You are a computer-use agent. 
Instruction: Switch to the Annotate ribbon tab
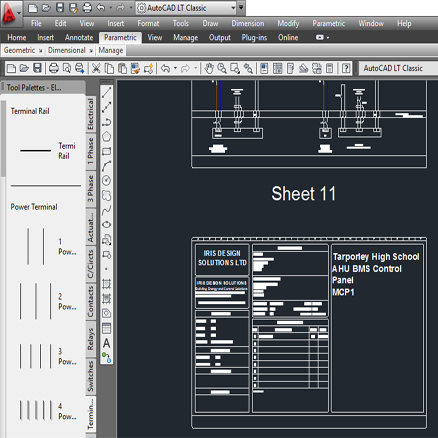79,37
